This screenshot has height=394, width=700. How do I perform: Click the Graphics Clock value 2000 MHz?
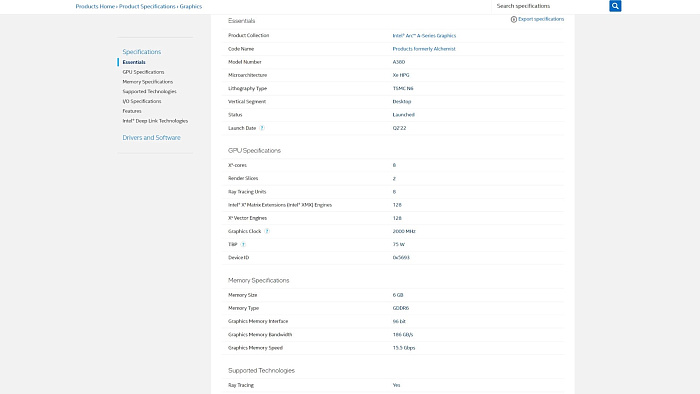pyautogui.click(x=404, y=231)
